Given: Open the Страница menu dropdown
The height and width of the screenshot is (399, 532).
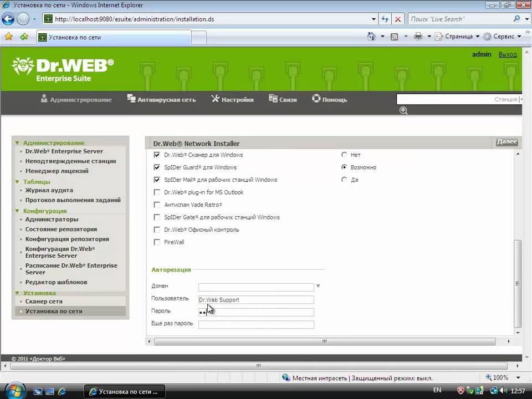Looking at the screenshot, I should click(x=477, y=37).
